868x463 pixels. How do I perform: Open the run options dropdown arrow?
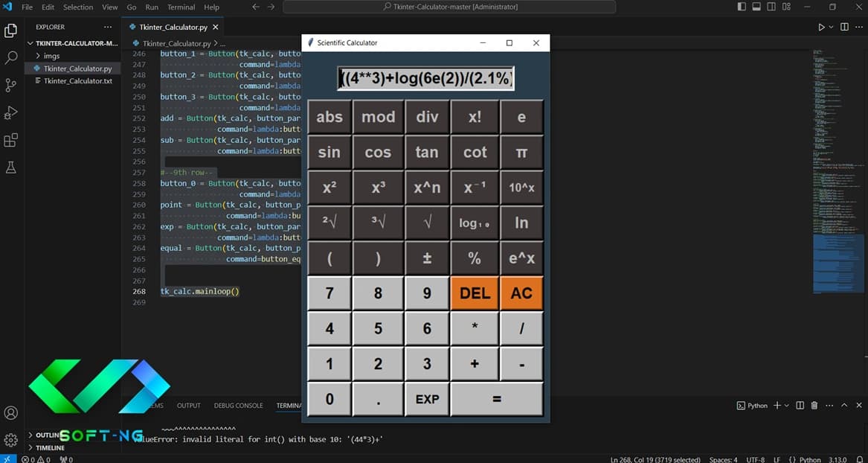coord(831,27)
